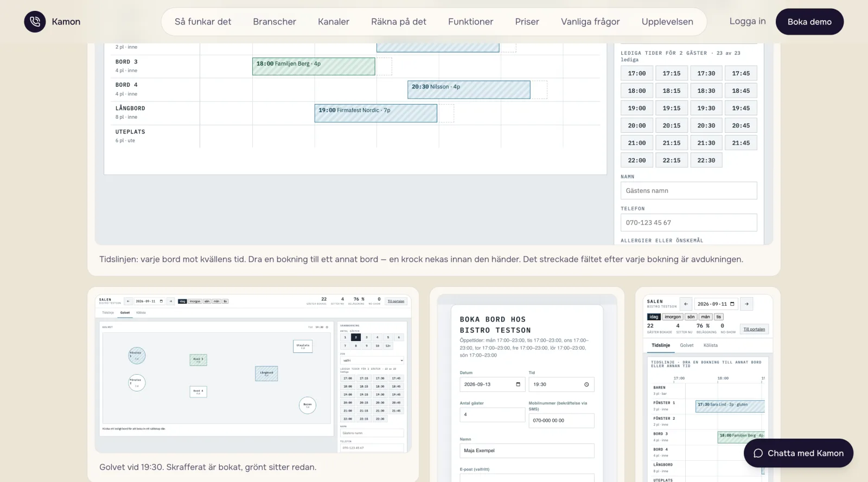Screen dimensions: 868x482
Task: Open the Branscher navigation item
Action: [x=275, y=22]
